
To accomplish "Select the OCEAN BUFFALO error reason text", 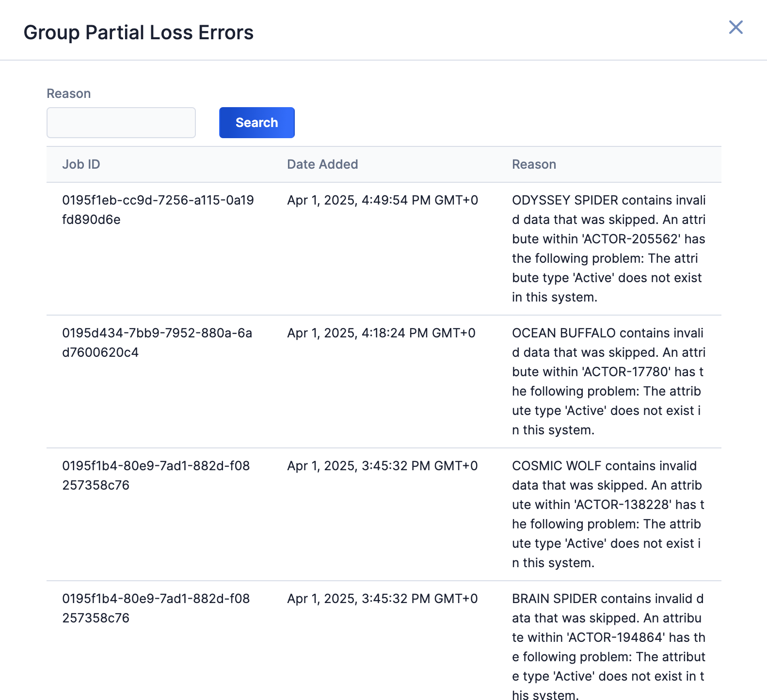I will pos(608,382).
